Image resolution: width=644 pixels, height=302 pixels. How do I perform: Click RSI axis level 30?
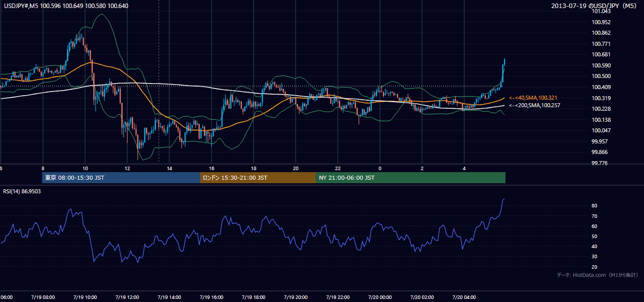point(595,256)
